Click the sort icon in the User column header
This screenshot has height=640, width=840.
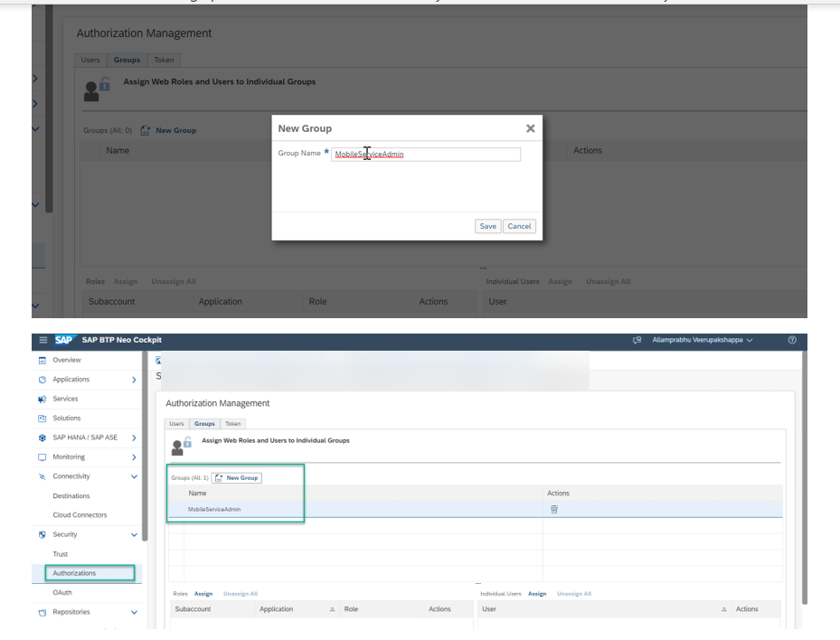723,609
